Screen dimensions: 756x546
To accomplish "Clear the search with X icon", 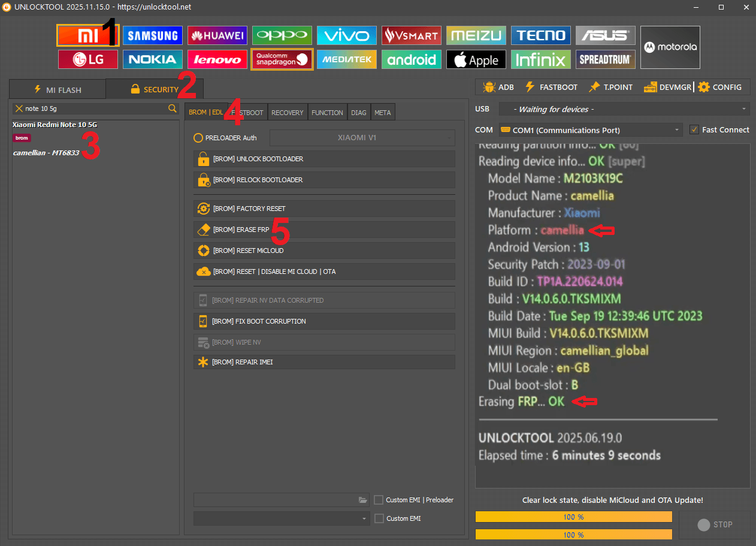I will tap(19, 108).
